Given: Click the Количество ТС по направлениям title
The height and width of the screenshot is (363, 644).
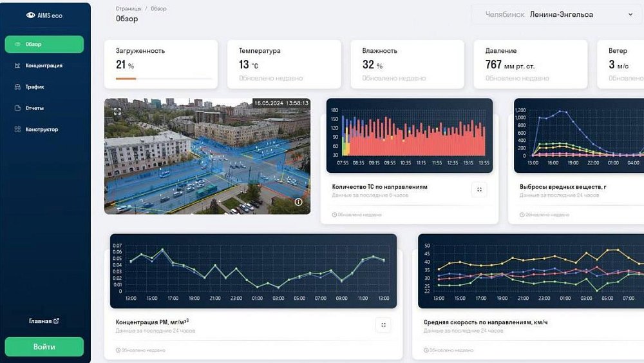Looking at the screenshot, I should click(x=380, y=186).
